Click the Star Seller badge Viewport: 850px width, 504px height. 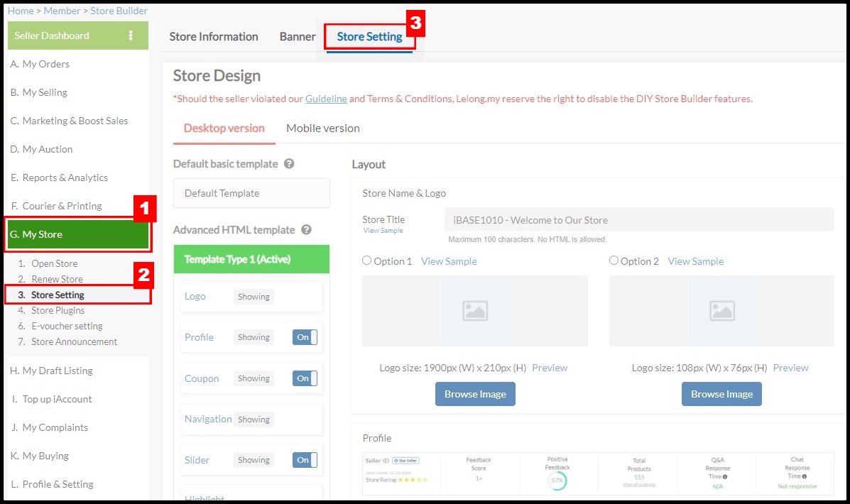(406, 461)
